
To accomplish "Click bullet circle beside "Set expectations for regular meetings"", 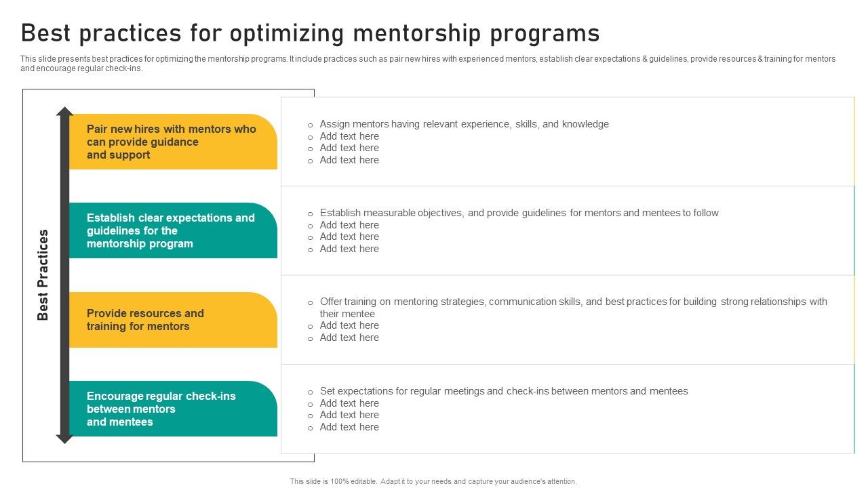I will click(x=311, y=392).
